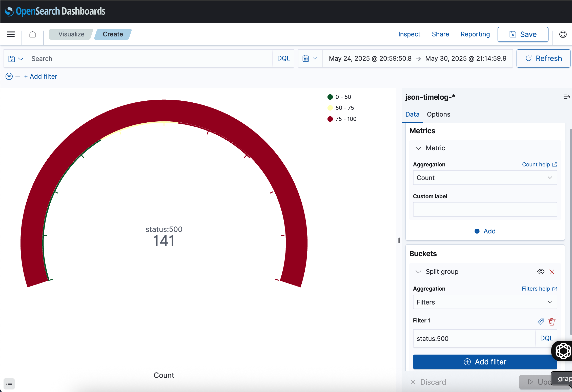The height and width of the screenshot is (392, 572).
Task: Collapse the editor sidebar arrow icon
Action: click(566, 97)
